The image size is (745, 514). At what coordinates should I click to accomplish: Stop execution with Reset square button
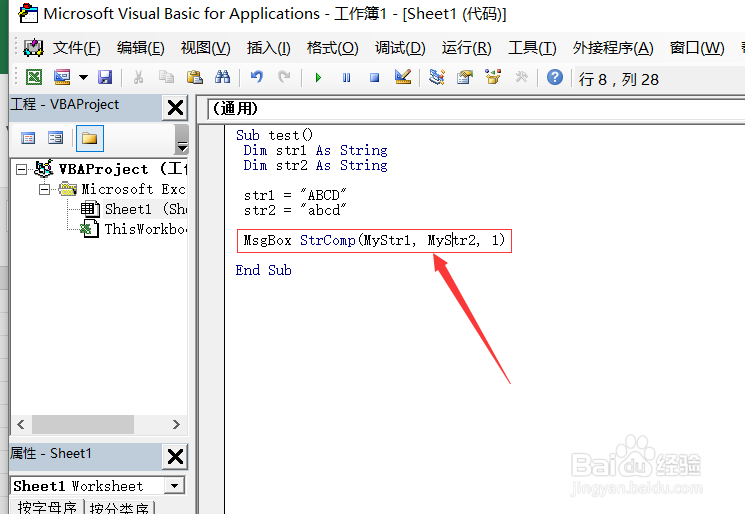(x=374, y=77)
